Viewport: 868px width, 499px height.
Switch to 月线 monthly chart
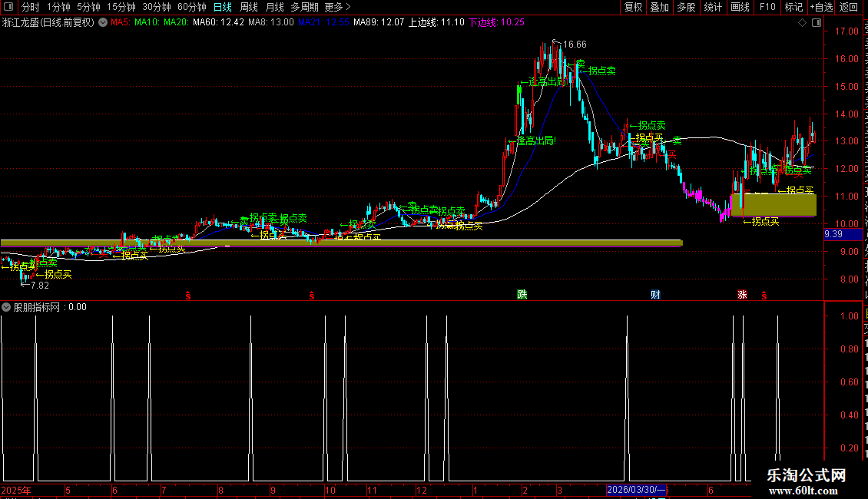click(274, 7)
